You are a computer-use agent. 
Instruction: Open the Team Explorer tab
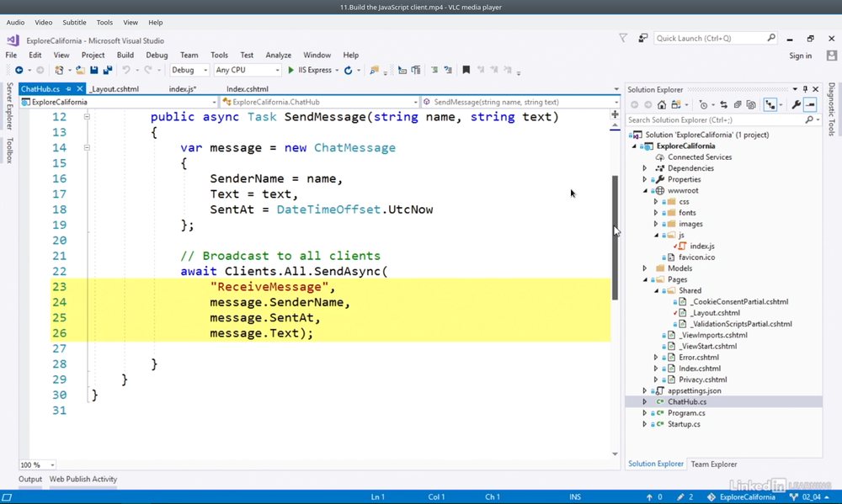(713, 464)
